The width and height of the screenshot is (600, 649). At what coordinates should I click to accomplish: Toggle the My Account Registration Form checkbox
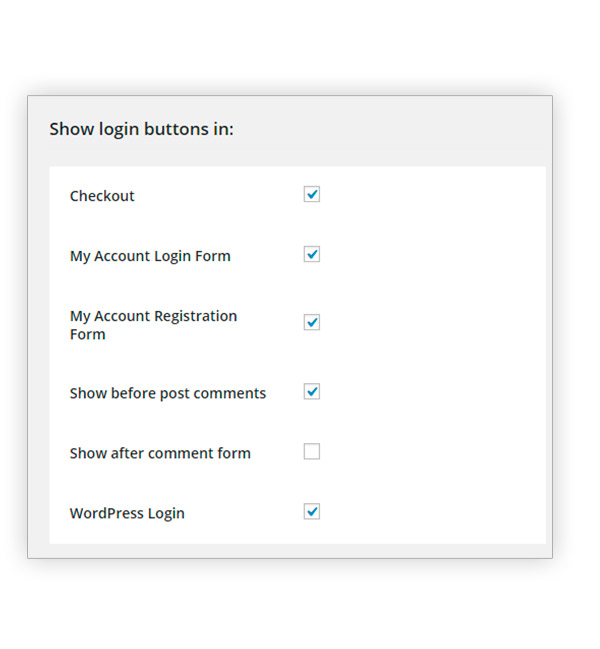312,322
